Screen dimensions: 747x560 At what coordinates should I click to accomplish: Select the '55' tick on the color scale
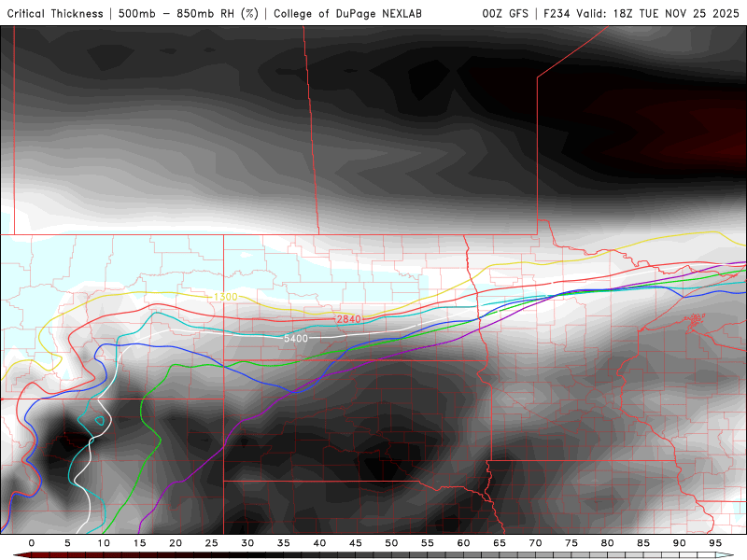428,543
